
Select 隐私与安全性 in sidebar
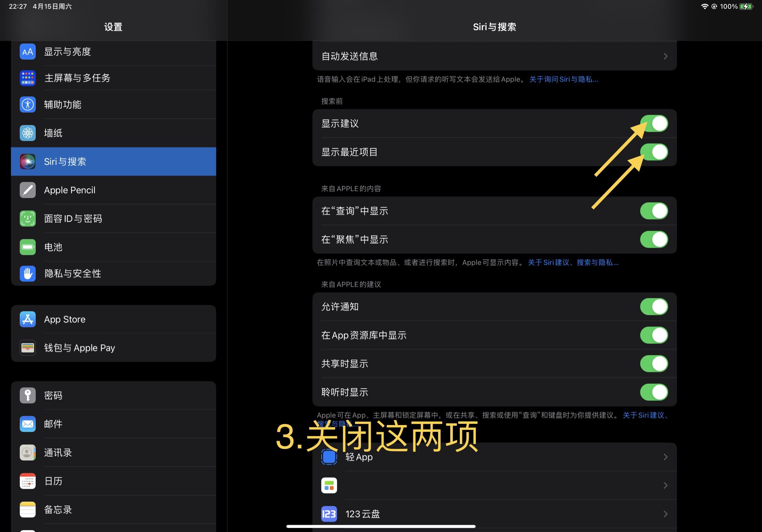coord(114,273)
